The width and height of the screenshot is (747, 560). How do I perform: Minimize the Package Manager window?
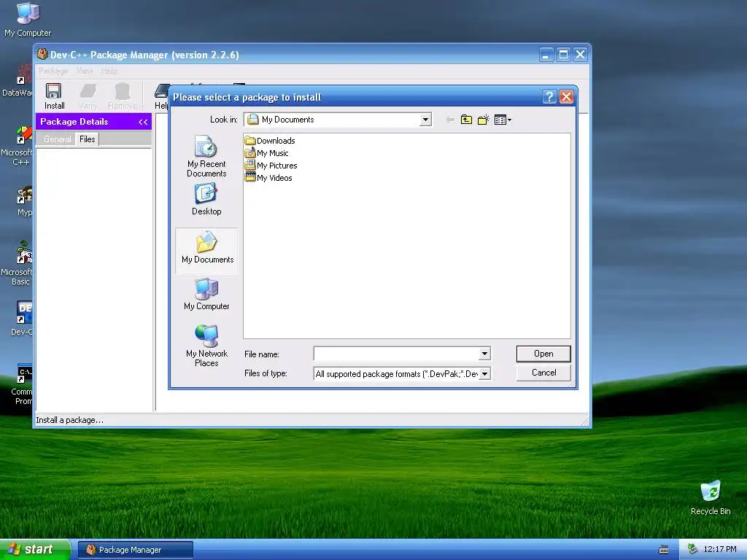coord(546,55)
